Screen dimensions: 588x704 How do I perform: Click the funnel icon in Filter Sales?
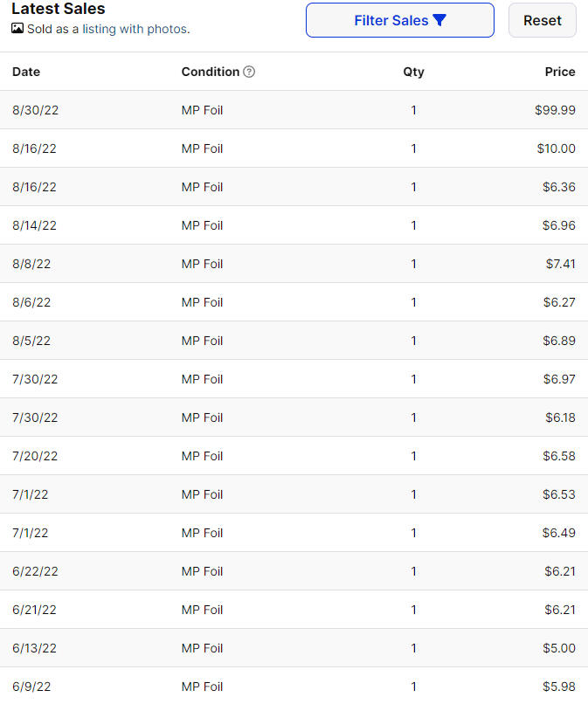point(439,20)
